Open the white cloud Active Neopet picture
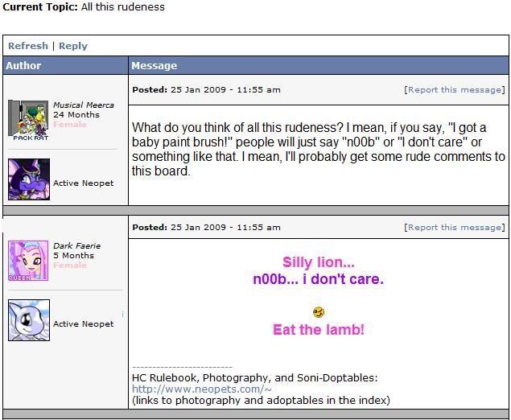This screenshot has height=420, width=511. tap(29, 320)
